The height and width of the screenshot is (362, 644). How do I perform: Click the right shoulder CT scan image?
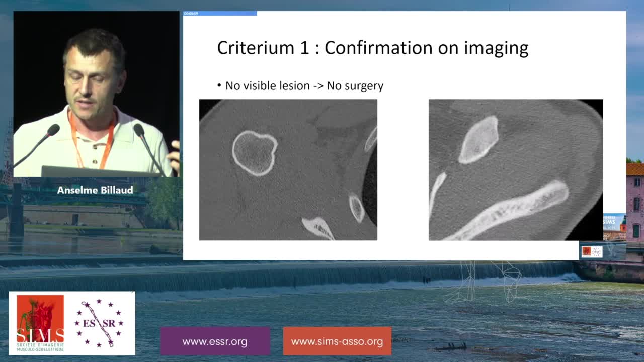tap(516, 170)
